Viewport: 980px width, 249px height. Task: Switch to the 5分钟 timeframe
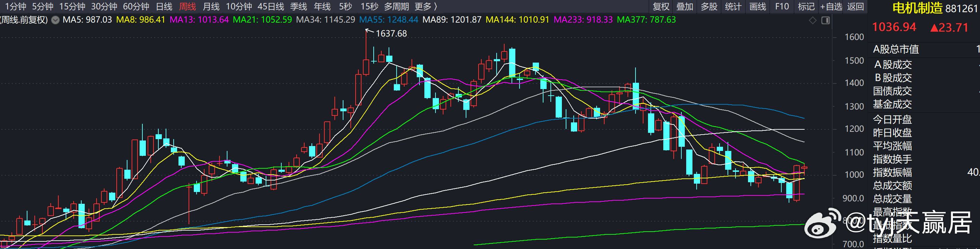(x=43, y=7)
